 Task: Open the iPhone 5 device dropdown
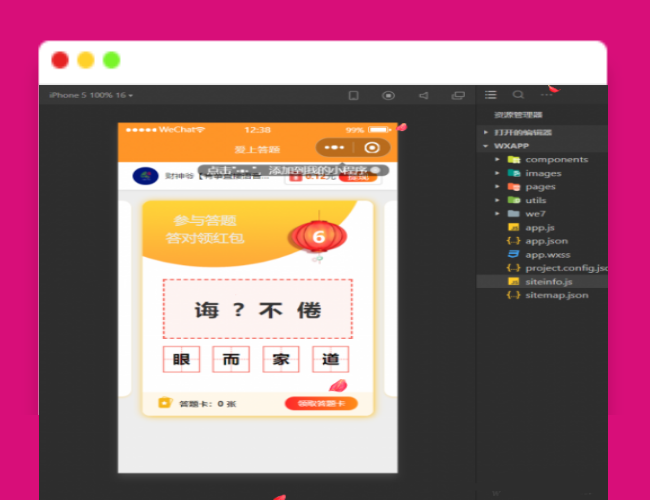click(91, 95)
